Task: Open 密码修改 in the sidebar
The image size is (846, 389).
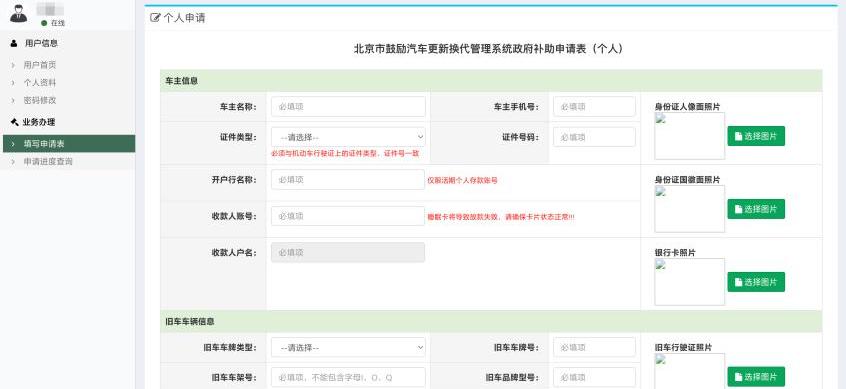Action: (x=39, y=100)
